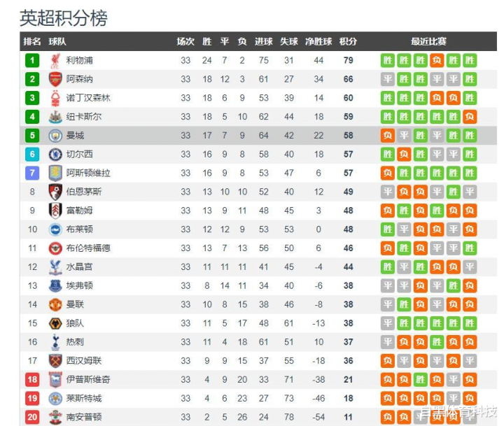Click the Liverpool club crest
This screenshot has height=426, width=504.
(55, 60)
